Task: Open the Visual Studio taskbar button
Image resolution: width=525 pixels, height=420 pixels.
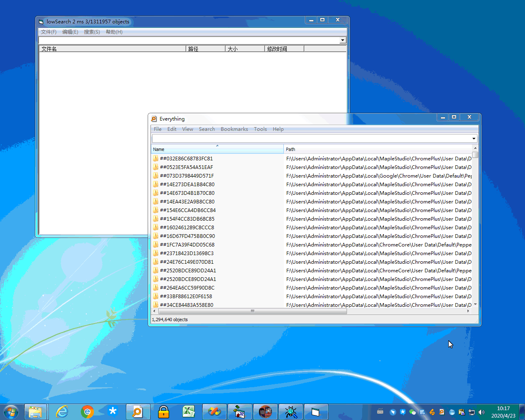Action: click(x=215, y=412)
